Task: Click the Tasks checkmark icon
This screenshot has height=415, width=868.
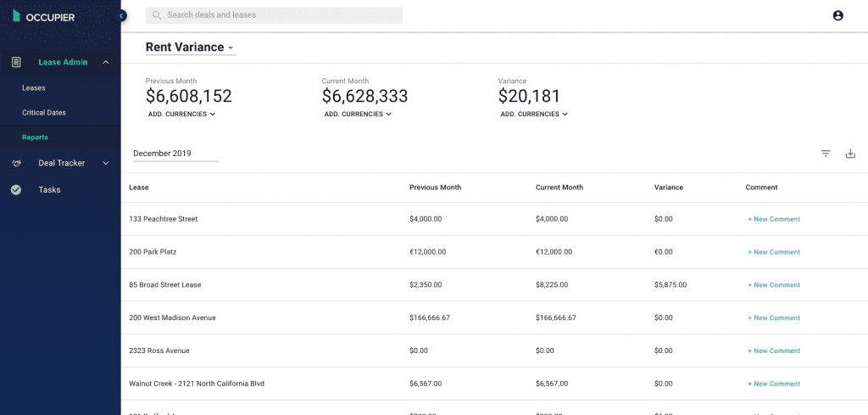Action: coord(16,189)
